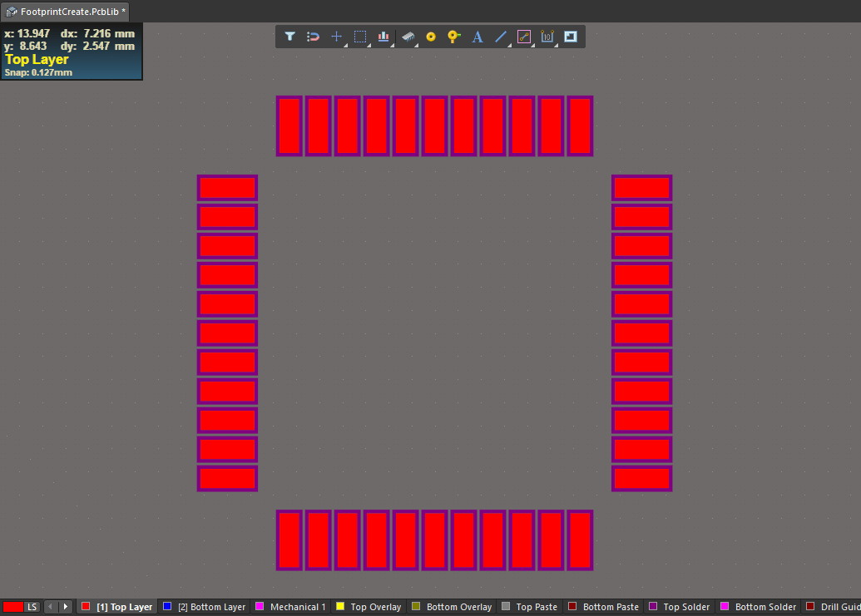The width and height of the screenshot is (861, 616).
Task: Select the FootprintCreate.PcbLib document tab
Action: click(x=65, y=12)
